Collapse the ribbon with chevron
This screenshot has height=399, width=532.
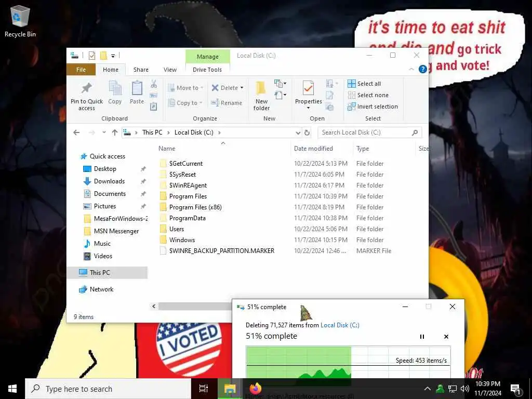tap(411, 69)
